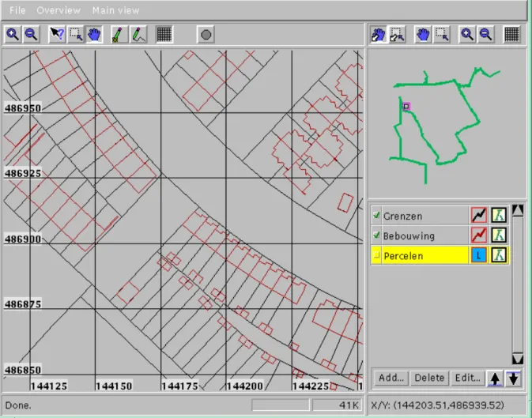Click the 144125 grid coordinate label
Image resolution: width=532 pixels, height=418 pixels.
click(x=49, y=386)
